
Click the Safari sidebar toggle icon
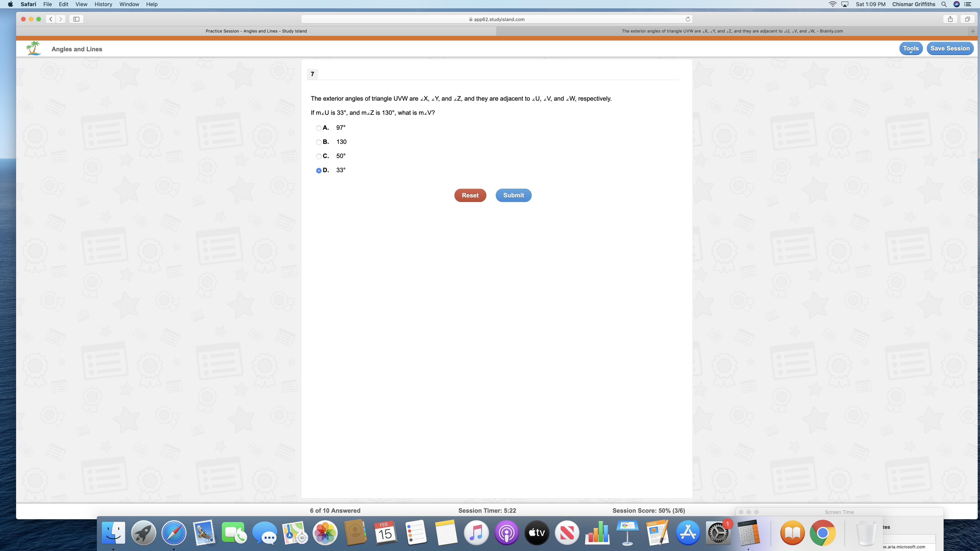point(76,19)
